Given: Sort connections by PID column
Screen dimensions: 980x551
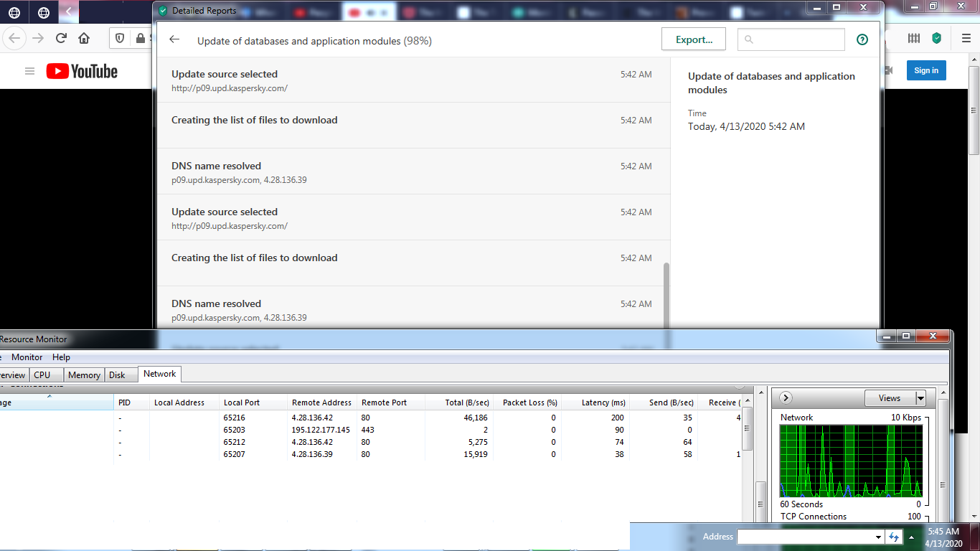Looking at the screenshot, I should (x=131, y=402).
